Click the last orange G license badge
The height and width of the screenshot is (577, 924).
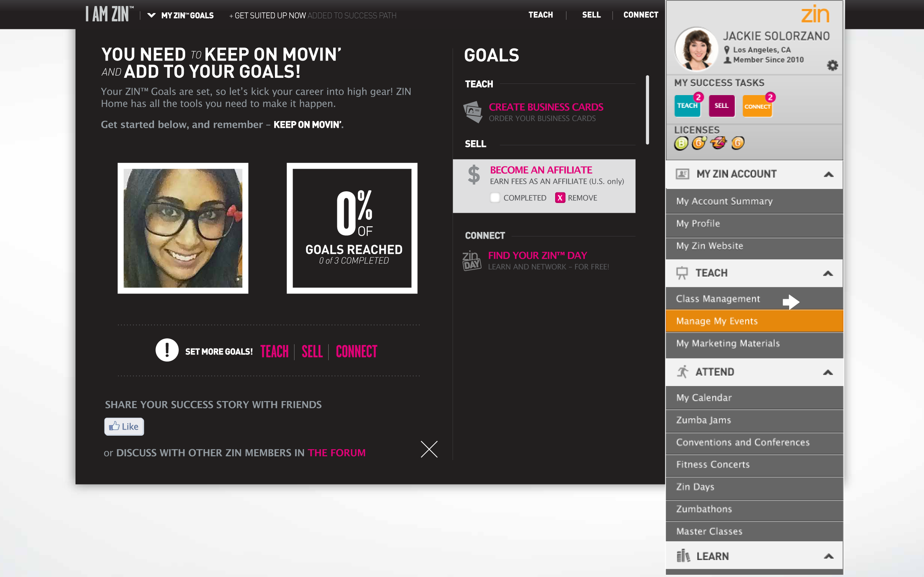click(738, 143)
